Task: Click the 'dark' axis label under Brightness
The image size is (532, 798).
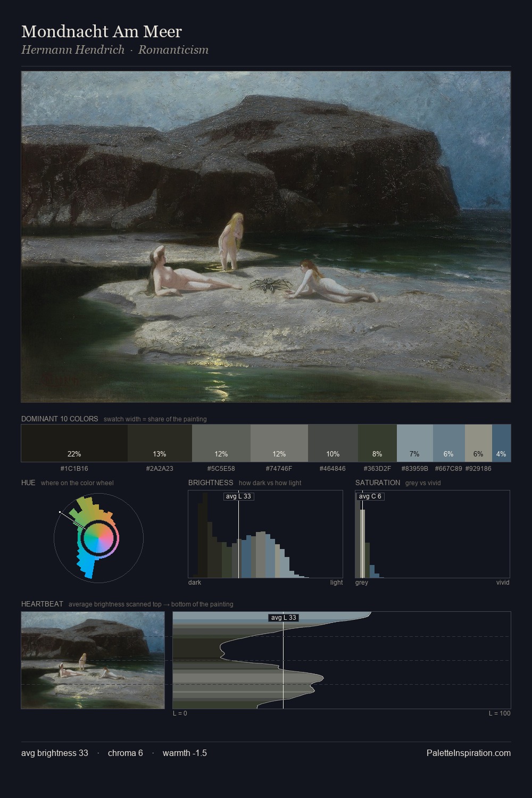Action: (195, 583)
